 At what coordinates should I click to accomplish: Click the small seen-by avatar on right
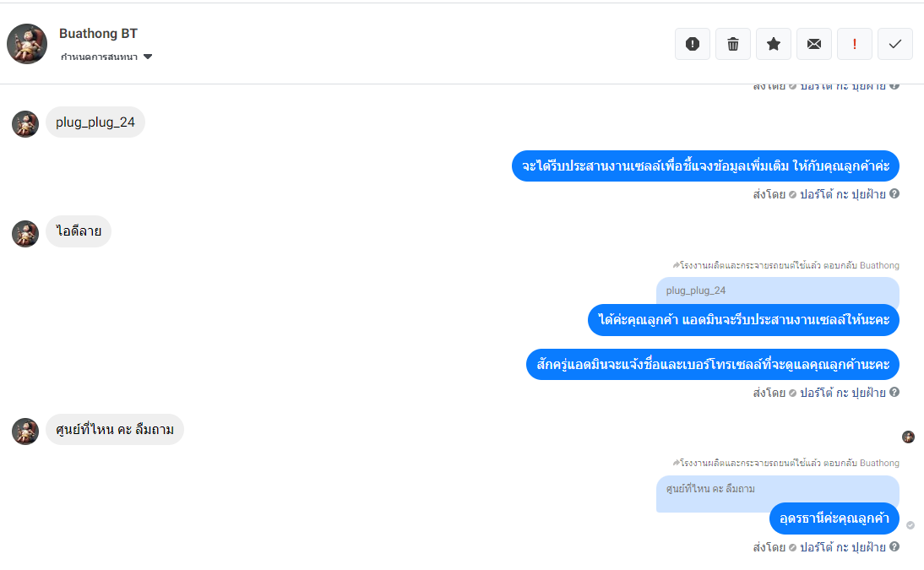click(x=908, y=437)
